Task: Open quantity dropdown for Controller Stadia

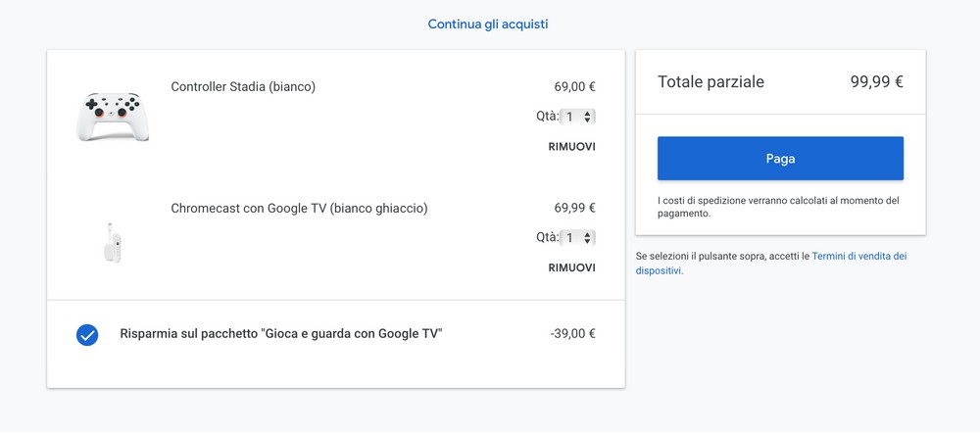Action: click(577, 117)
